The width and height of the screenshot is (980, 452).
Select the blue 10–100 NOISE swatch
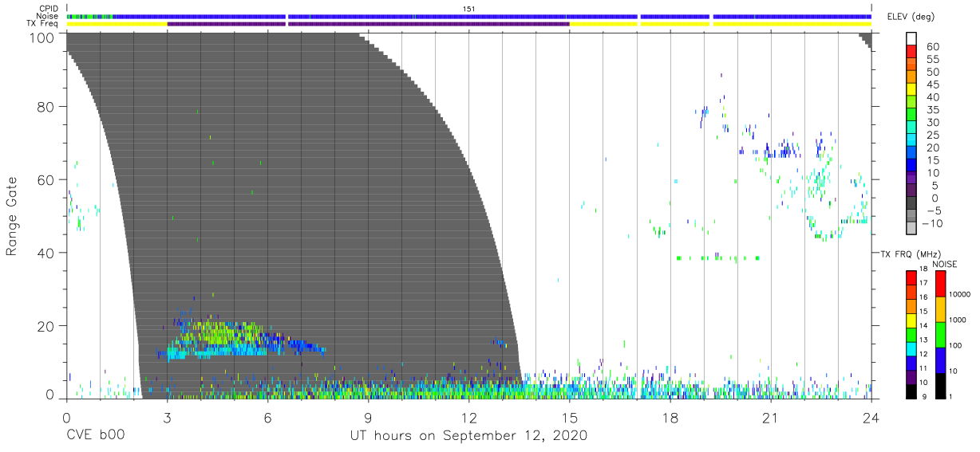click(939, 360)
